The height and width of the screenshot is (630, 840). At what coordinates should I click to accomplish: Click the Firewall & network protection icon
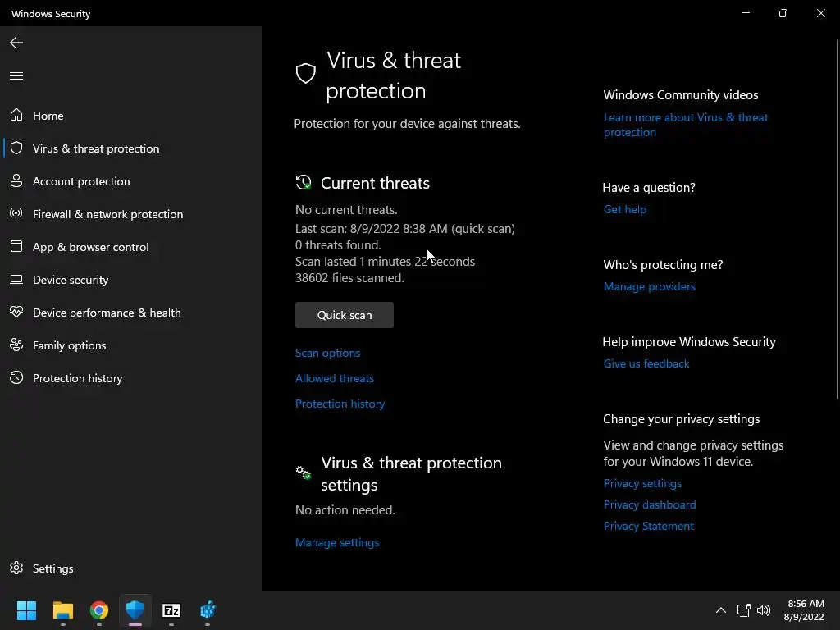16,214
